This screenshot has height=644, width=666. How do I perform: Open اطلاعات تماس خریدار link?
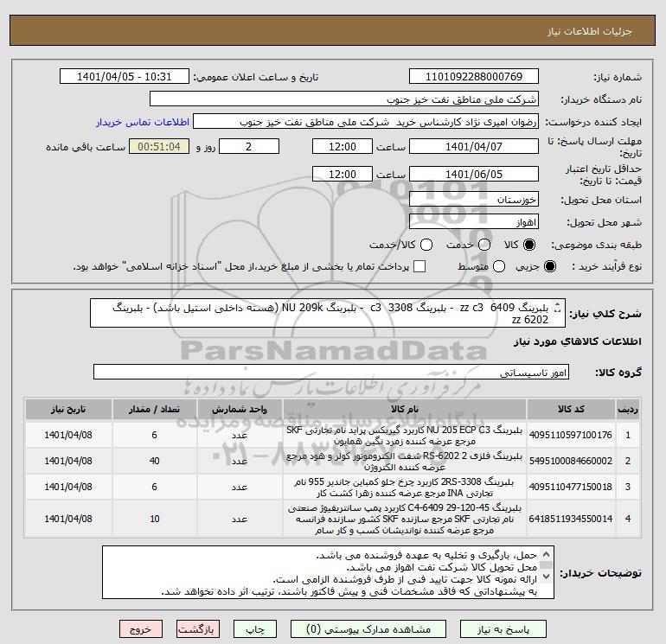pyautogui.click(x=143, y=122)
